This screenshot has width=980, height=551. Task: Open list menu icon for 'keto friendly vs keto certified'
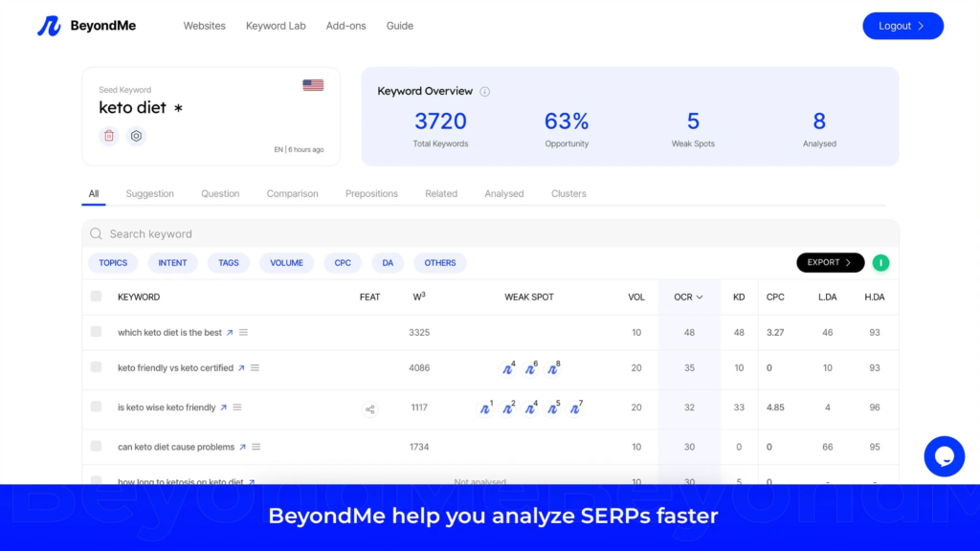[256, 368]
